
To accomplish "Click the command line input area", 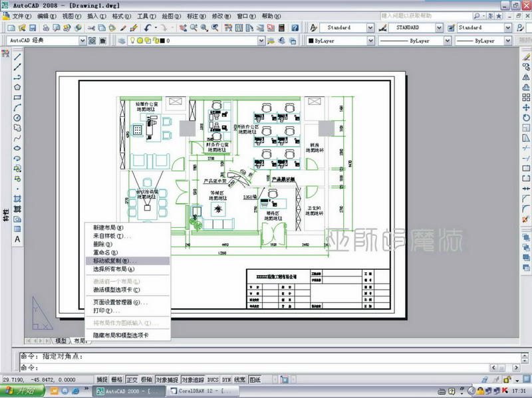I will (x=255, y=367).
